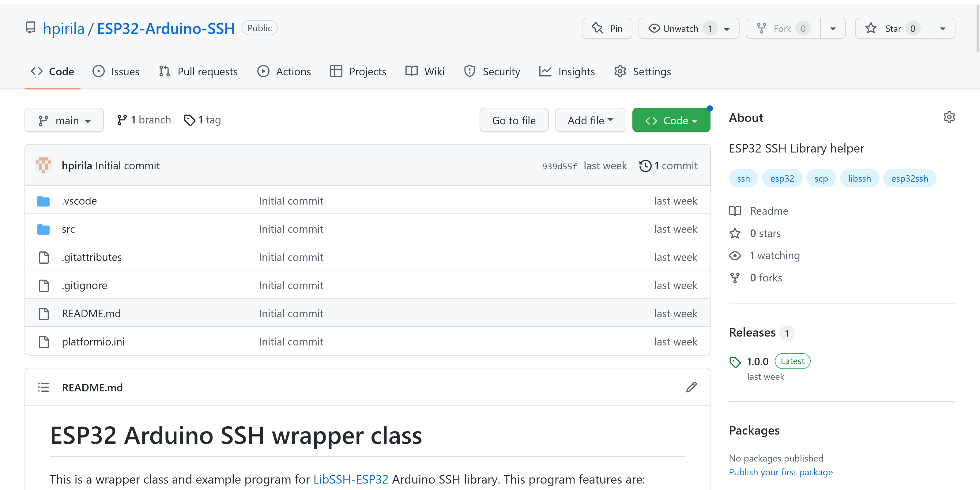
Task: Switch to the Code tab
Action: point(52,72)
